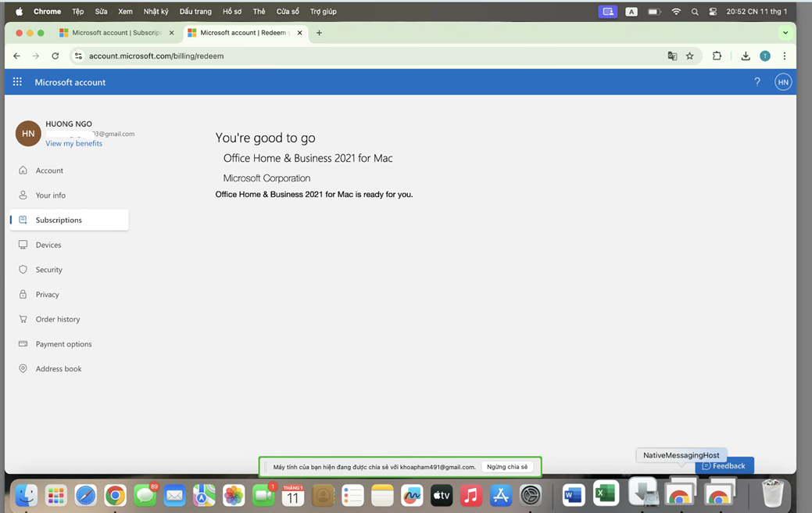Open Music in the Dock
812x513 pixels.
[x=471, y=495]
